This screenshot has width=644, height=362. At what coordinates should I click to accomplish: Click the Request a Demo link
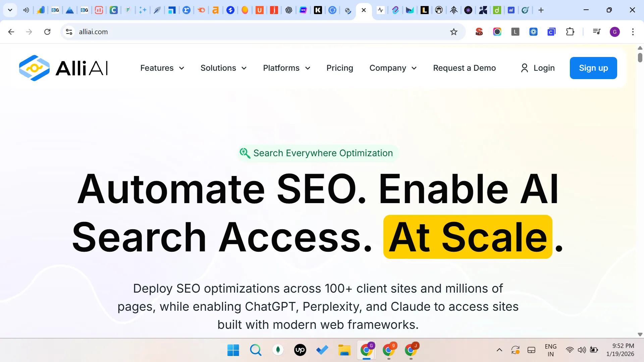[x=465, y=68]
